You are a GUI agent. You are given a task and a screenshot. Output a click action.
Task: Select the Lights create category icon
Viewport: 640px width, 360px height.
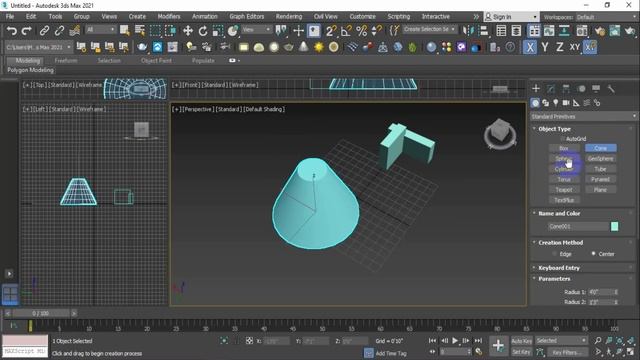pyautogui.click(x=556, y=103)
